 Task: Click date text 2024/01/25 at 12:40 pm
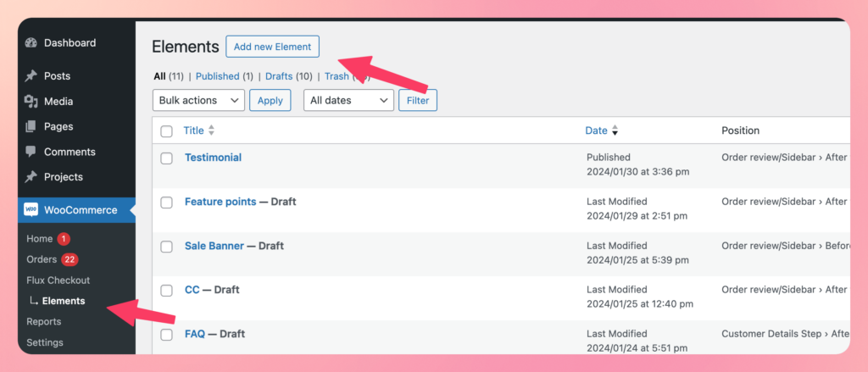(640, 304)
